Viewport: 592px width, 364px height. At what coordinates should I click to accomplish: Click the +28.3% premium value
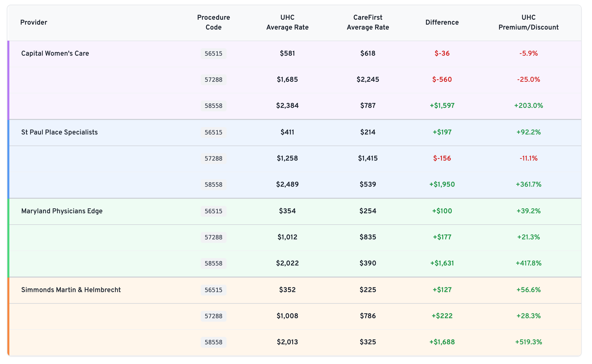pos(528,316)
